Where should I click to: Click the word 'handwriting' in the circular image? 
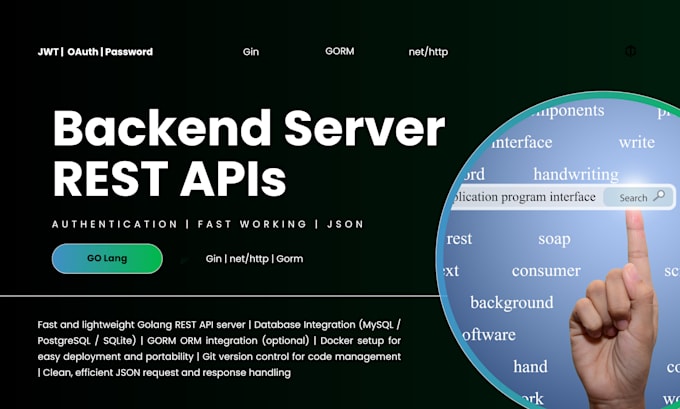tap(576, 174)
